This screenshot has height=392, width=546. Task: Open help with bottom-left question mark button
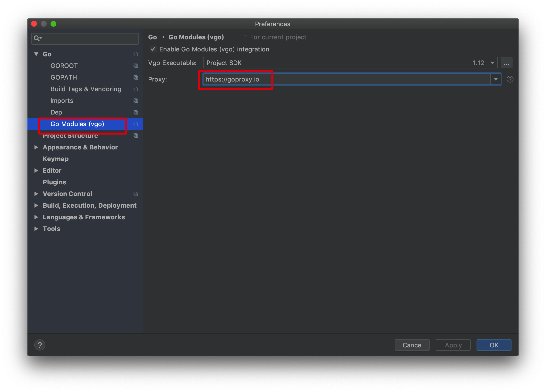coord(40,345)
